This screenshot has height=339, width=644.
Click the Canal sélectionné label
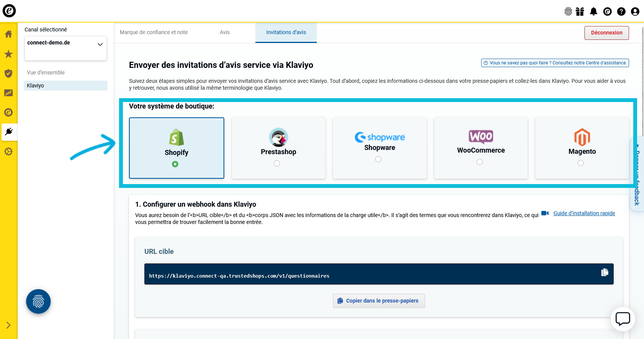[46, 30]
